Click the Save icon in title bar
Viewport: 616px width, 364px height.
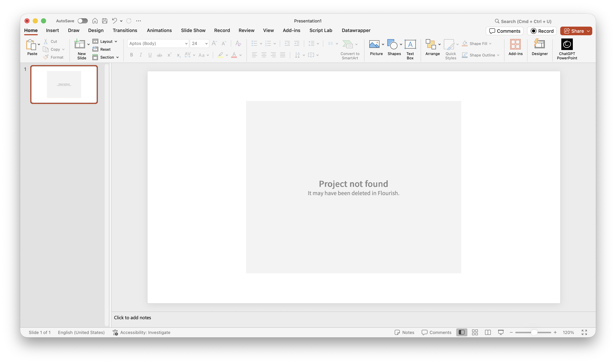pyautogui.click(x=105, y=21)
